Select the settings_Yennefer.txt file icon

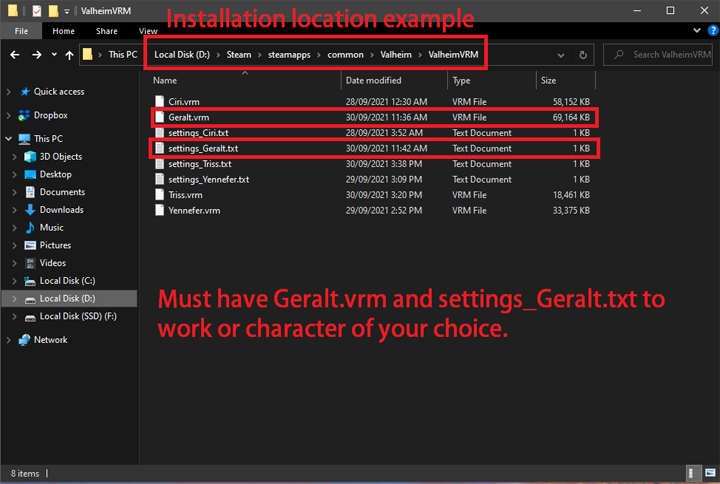[x=159, y=179]
